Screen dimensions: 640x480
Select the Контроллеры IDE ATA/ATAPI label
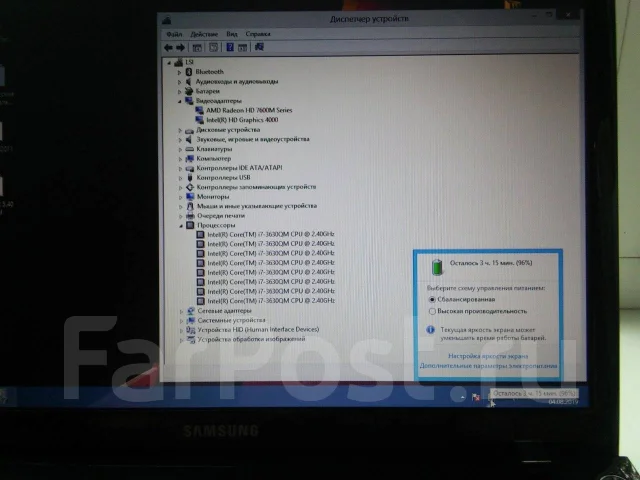click(x=239, y=168)
